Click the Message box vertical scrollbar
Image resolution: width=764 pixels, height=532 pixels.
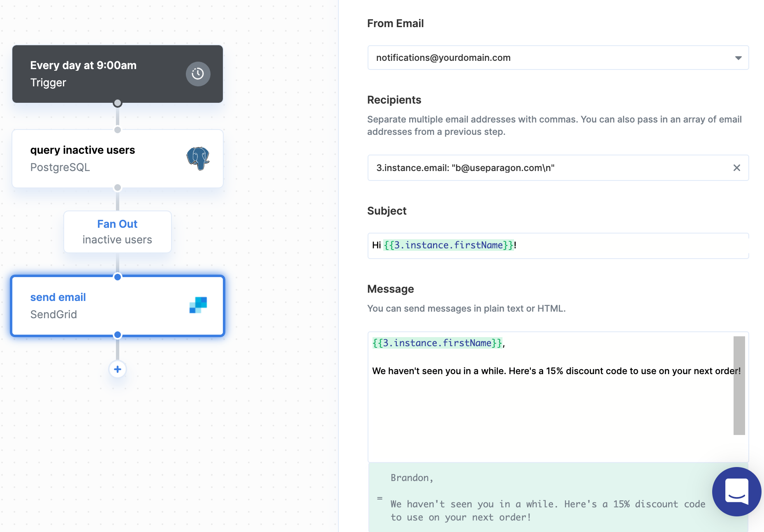[x=739, y=385]
